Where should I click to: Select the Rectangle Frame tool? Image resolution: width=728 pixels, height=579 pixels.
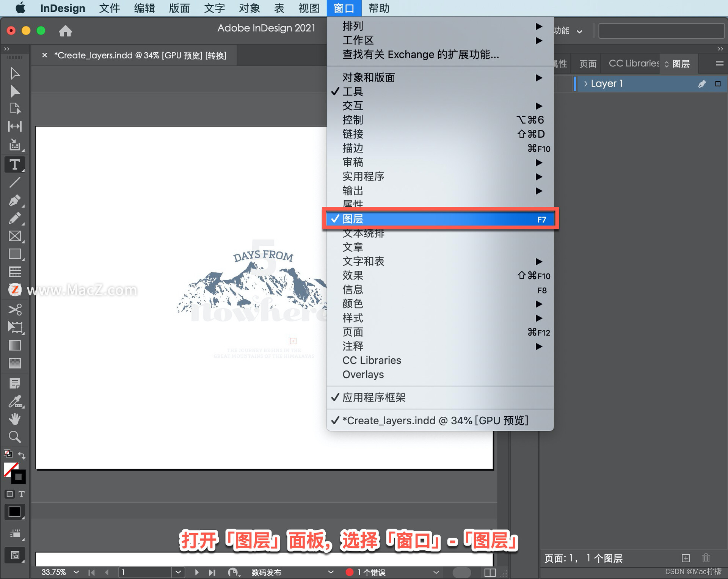[15, 236]
